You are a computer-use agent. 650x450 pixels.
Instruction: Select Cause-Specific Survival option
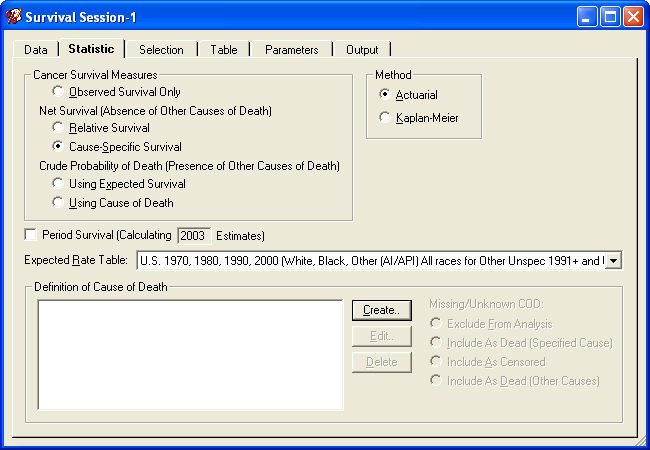[x=58, y=147]
